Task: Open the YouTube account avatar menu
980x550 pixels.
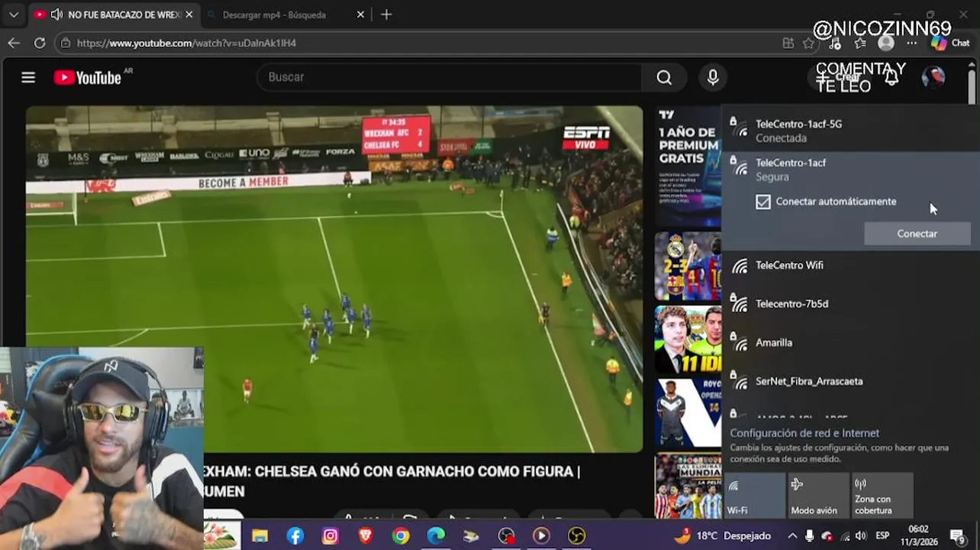Action: click(933, 77)
